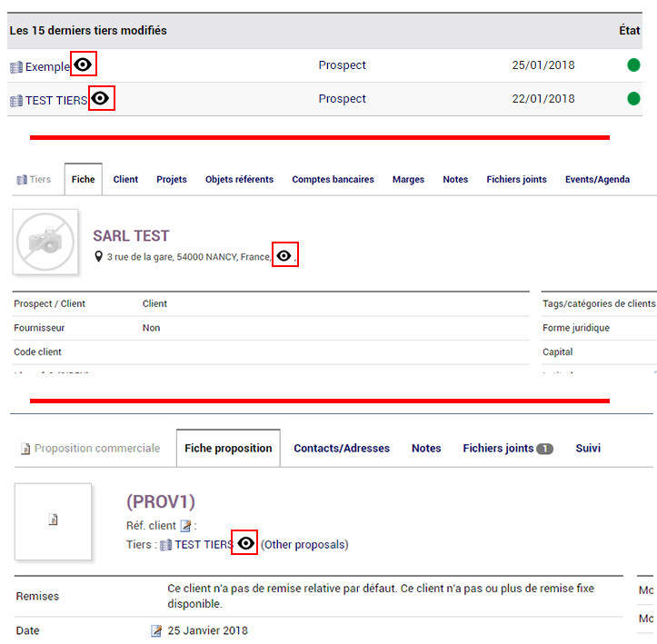
Task: Click green status dot for Exemple row
Action: pos(633,64)
